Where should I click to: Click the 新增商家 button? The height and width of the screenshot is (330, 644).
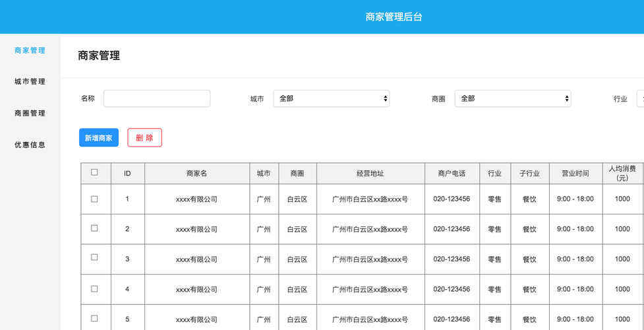point(99,138)
